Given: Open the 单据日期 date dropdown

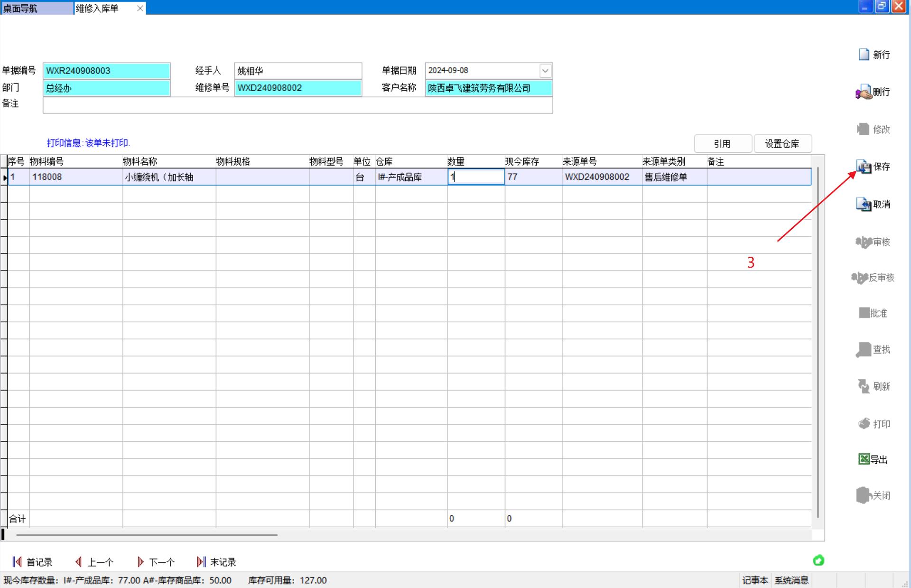Looking at the screenshot, I should pyautogui.click(x=545, y=71).
